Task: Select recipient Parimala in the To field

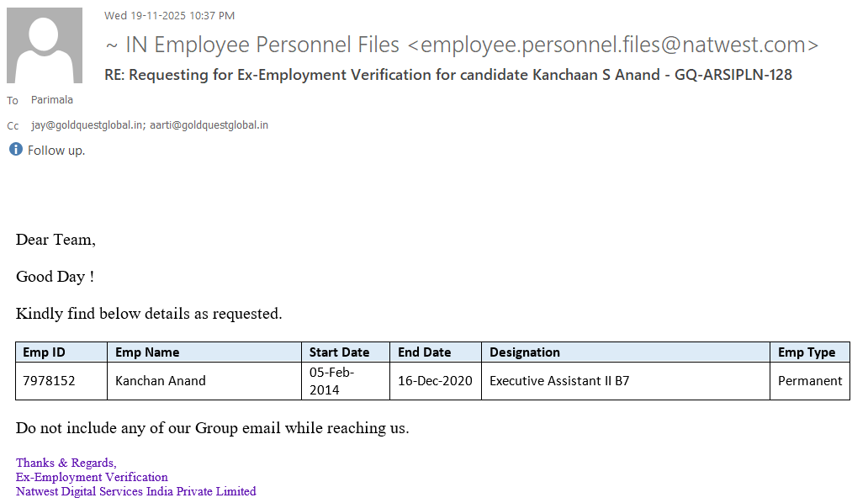Action: coord(52,100)
